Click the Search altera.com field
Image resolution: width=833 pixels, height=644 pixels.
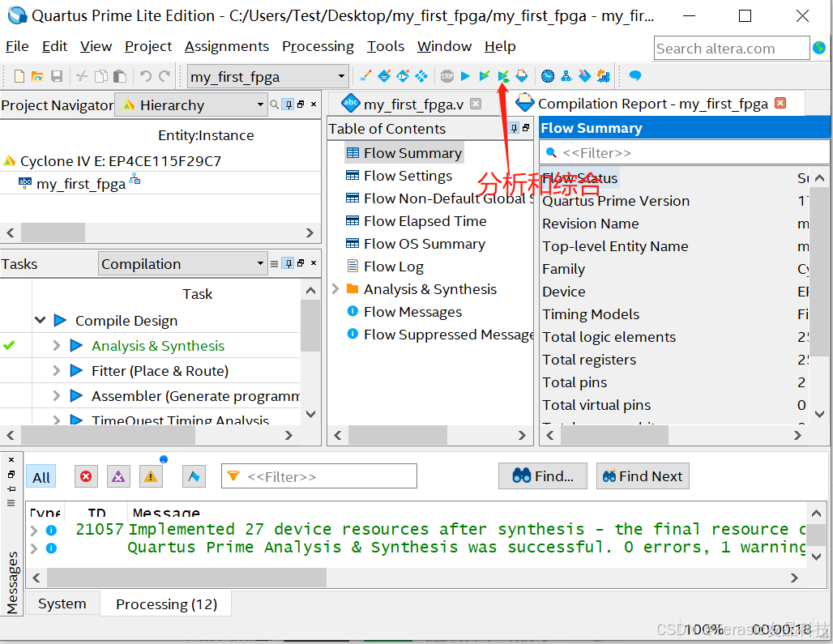click(x=732, y=49)
